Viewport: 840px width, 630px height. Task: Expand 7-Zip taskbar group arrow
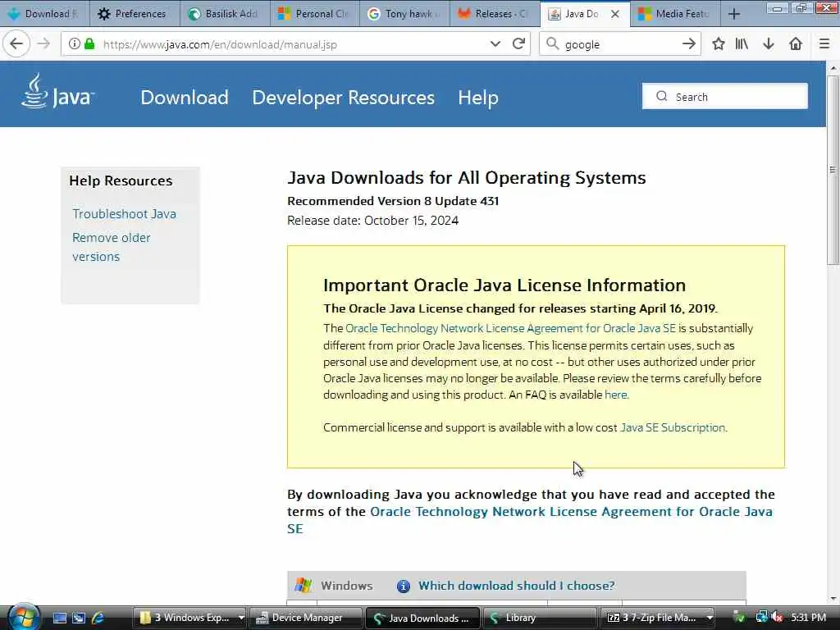tap(710, 619)
